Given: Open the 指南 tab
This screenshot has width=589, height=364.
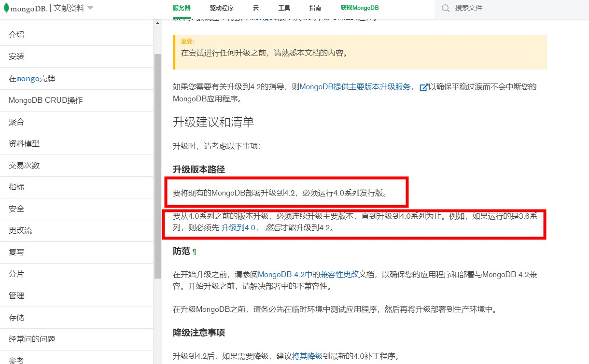Looking at the screenshot, I should click(315, 8).
